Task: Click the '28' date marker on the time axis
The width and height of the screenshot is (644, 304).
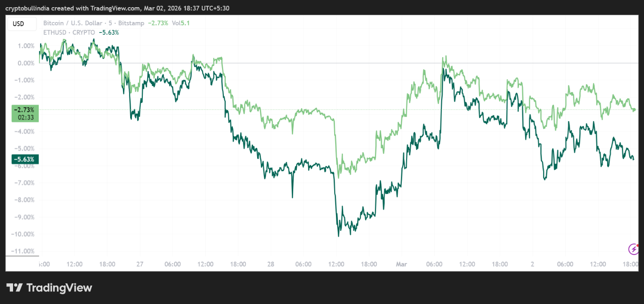Action: (271, 264)
